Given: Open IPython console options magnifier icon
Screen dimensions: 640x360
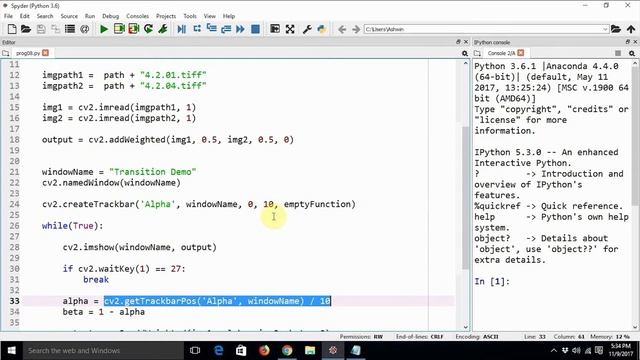Looking at the screenshot, I should (x=632, y=53).
